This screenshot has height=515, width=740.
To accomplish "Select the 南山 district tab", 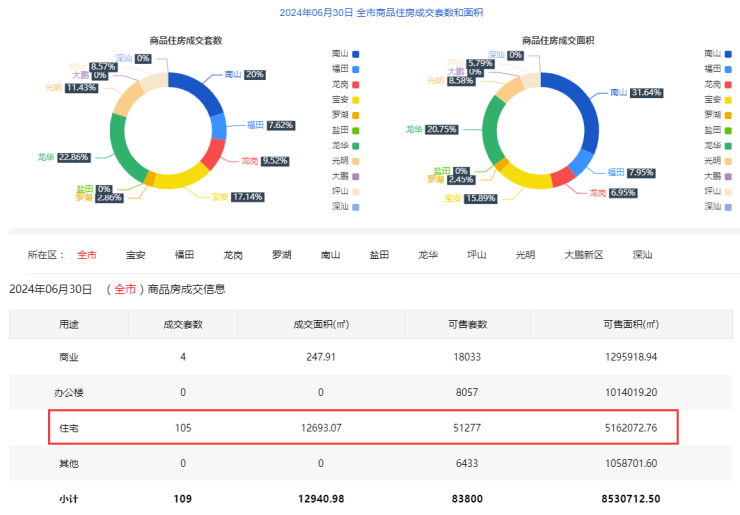I will [x=331, y=255].
